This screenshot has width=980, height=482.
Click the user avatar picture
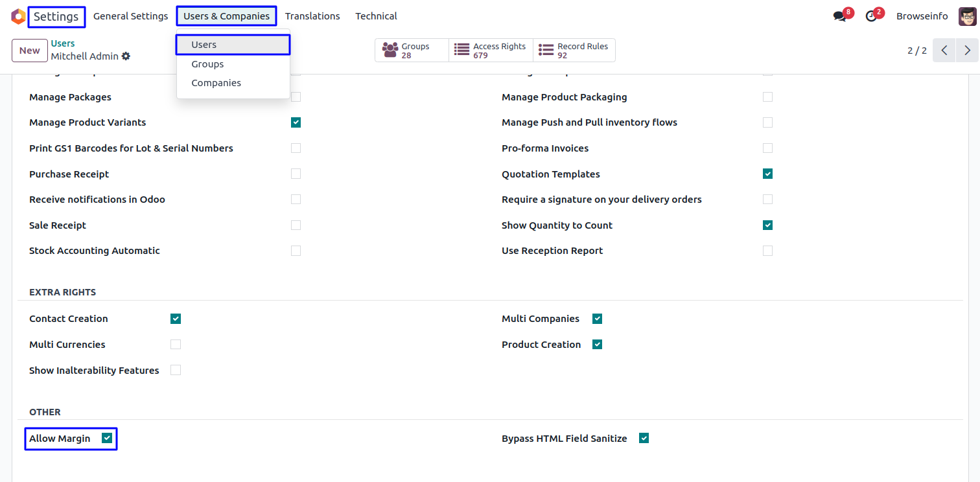[967, 16]
